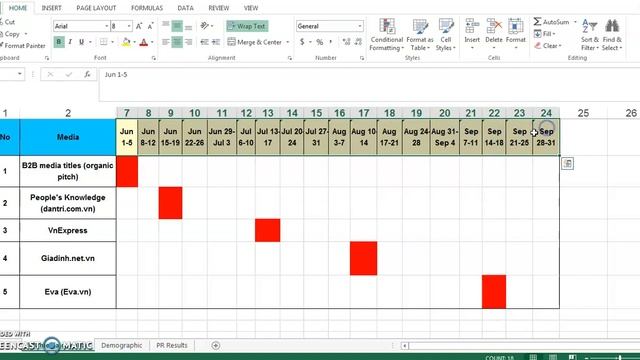Click the Orientation text icon
The height and width of the screenshot is (360, 640).
[204, 26]
